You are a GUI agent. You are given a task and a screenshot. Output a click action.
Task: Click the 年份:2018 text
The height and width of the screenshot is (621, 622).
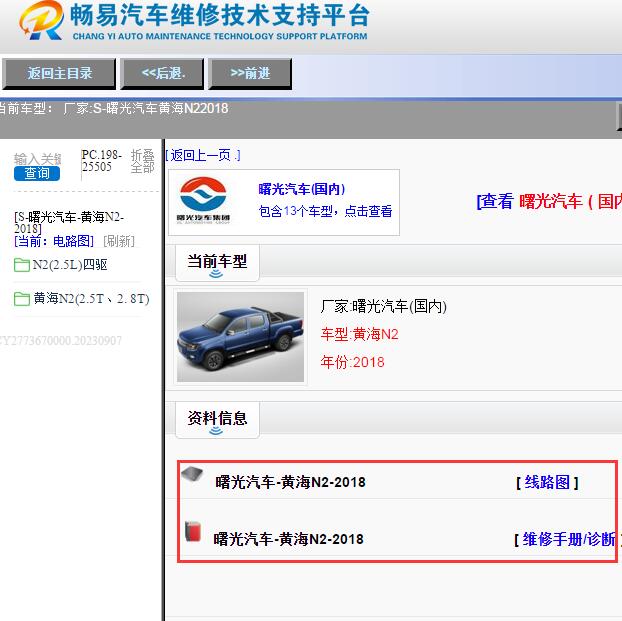(353, 362)
